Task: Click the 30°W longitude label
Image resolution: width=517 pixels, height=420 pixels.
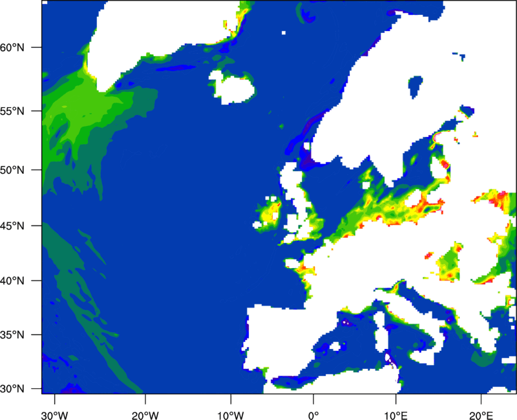Action: click(55, 415)
